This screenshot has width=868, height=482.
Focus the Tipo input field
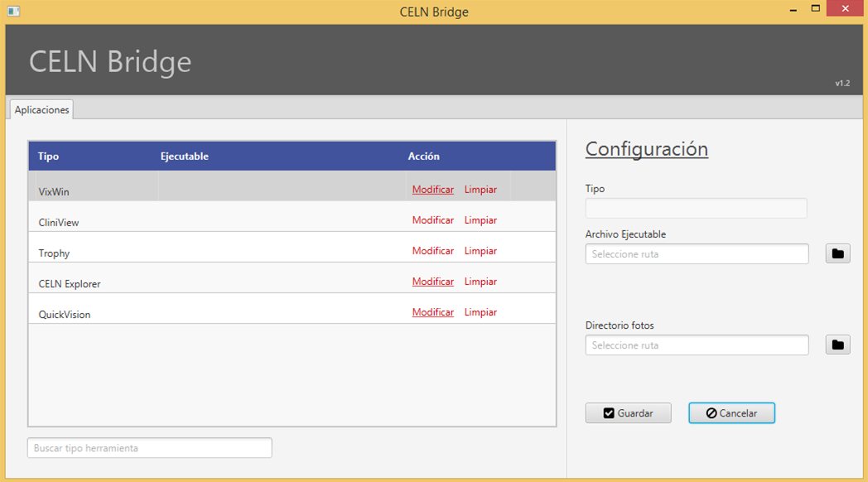tap(696, 208)
